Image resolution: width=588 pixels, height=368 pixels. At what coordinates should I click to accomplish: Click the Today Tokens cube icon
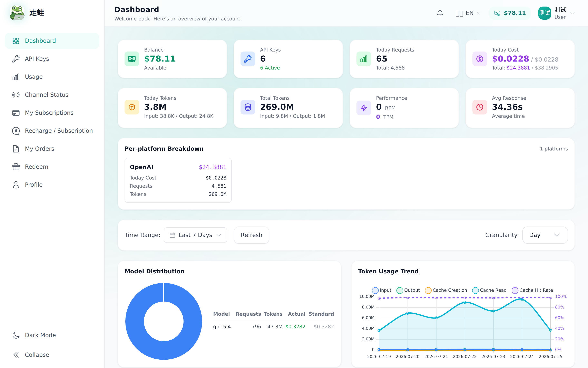[132, 107]
